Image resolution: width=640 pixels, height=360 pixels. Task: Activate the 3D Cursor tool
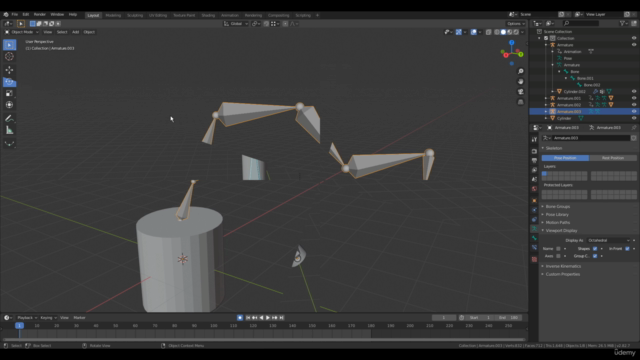(9, 56)
